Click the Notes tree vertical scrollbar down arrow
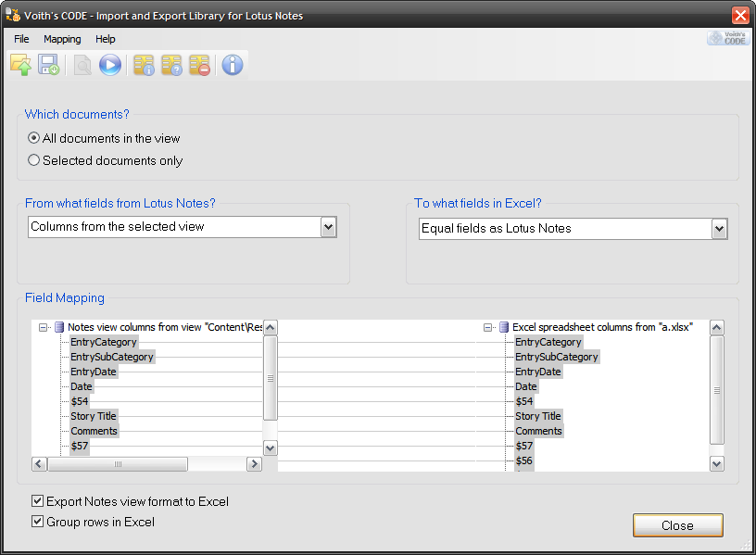This screenshot has height=555, width=756. coord(271,448)
